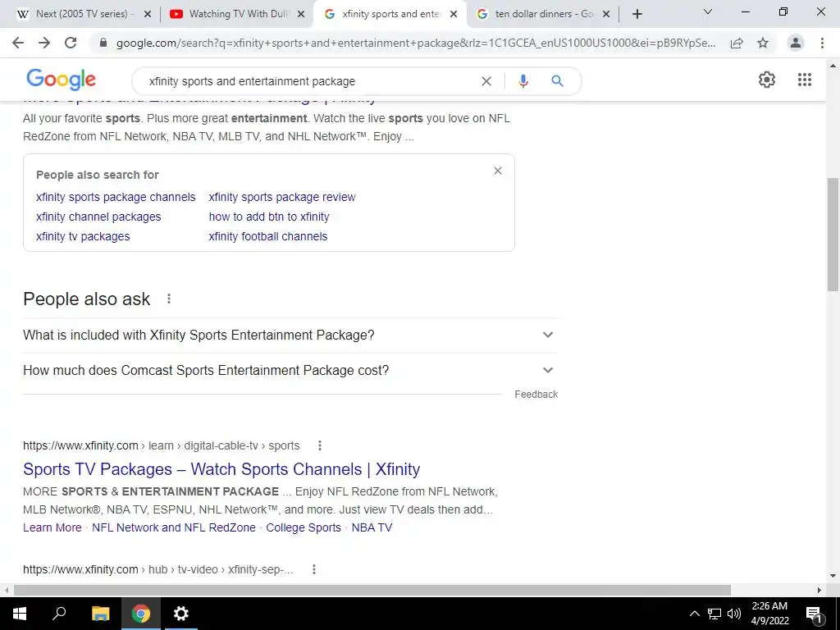Bookmark this page with star icon

(x=763, y=43)
